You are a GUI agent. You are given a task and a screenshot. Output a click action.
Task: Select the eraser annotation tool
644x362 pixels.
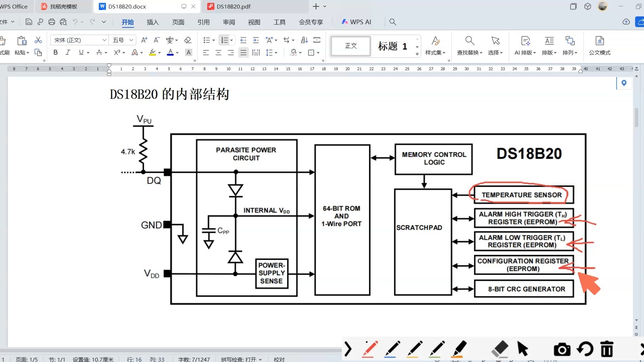(500, 349)
